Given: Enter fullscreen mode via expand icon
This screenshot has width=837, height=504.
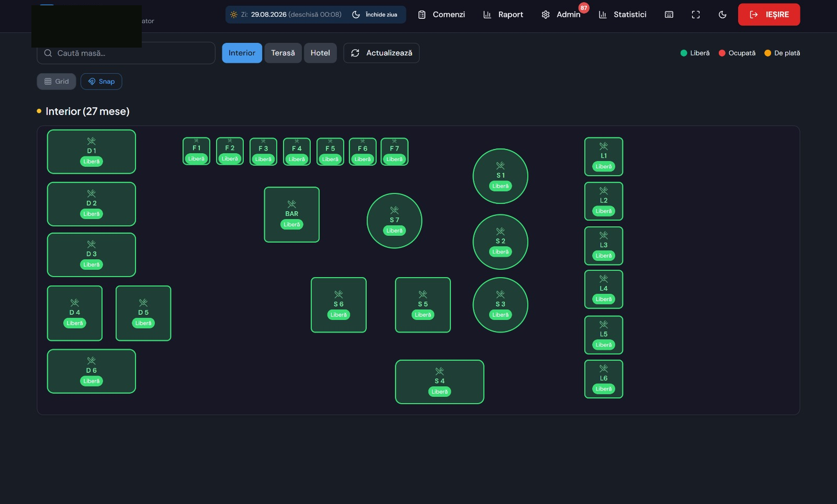Looking at the screenshot, I should [x=696, y=15].
